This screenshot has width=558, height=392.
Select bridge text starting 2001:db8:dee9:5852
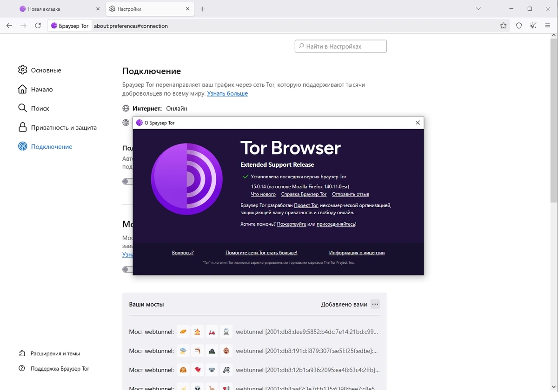[307, 332]
